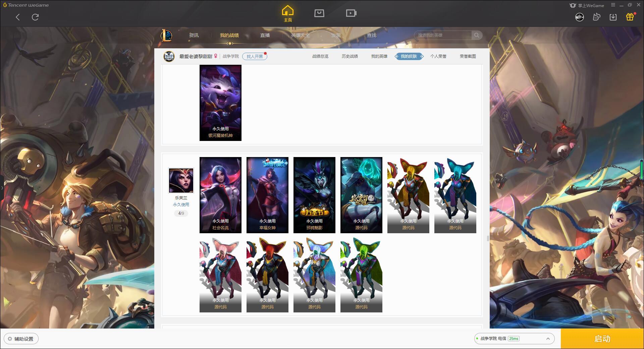Viewport: 644px width, 349px height.
Task: Click the 4/9 skin count badge
Action: point(181,213)
